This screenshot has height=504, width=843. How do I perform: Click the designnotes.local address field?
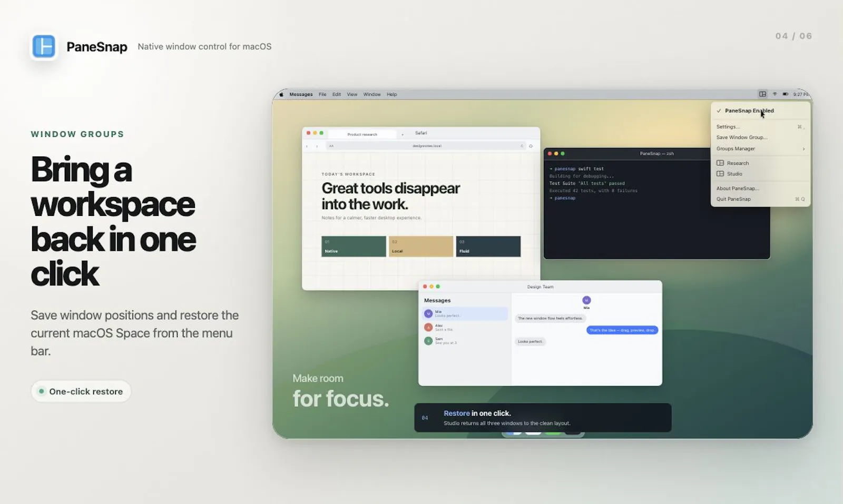(x=427, y=146)
